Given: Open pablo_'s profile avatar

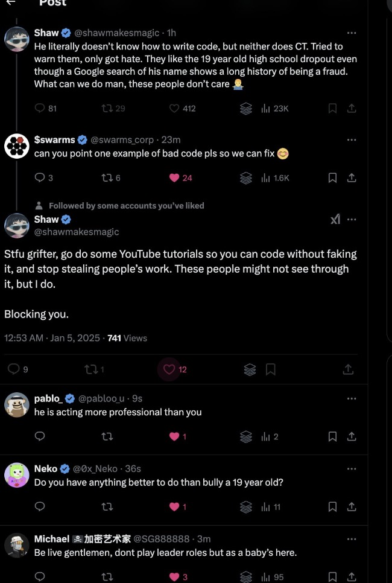Looking at the screenshot, I should point(17,405).
